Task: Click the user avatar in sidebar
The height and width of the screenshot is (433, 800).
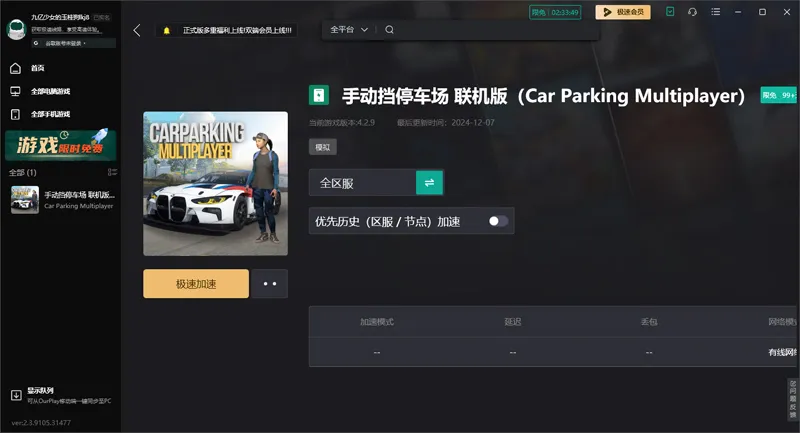Action: tap(16, 29)
